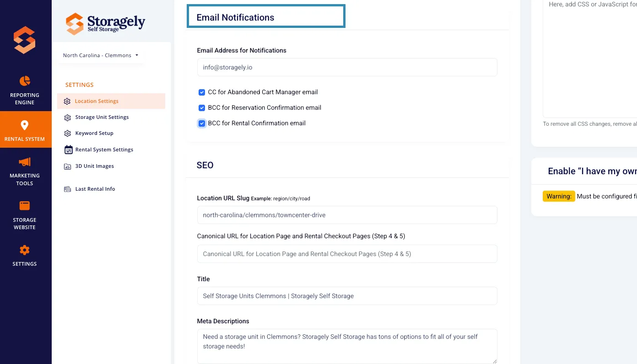Open Reporting Engine pie chart icon
637x364 pixels.
click(25, 81)
